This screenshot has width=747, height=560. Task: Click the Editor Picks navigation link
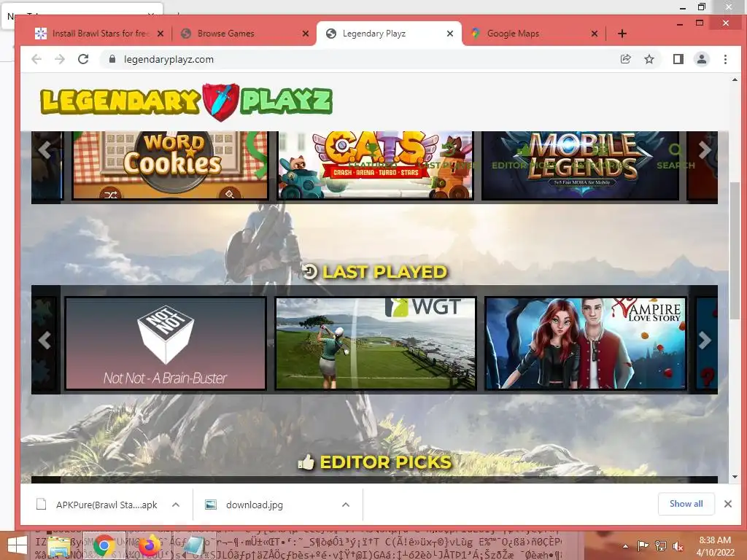(522, 158)
